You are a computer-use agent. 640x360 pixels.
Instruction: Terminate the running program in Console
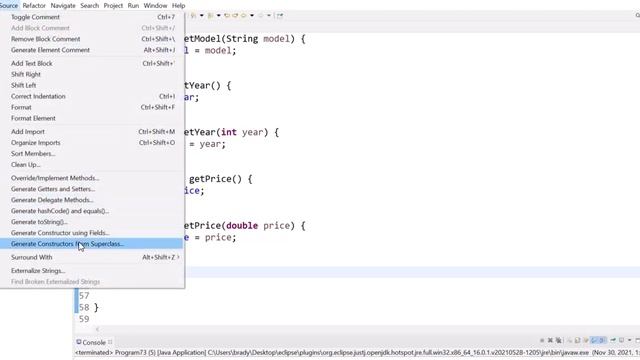click(542, 340)
